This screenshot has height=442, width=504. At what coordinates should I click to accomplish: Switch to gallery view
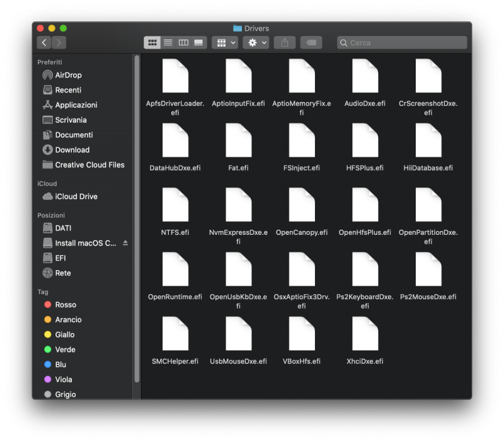tap(198, 42)
